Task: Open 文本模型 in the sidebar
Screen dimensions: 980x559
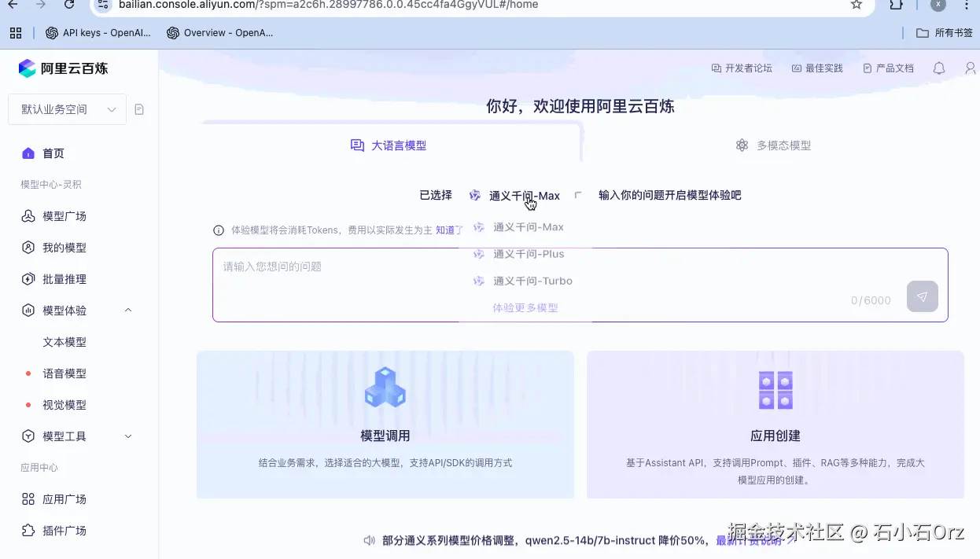Action: 64,342
